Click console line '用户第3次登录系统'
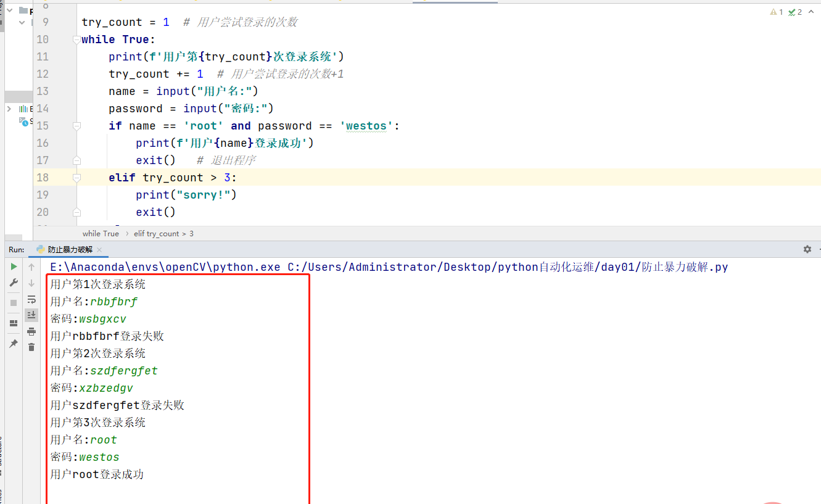 pyautogui.click(x=97, y=423)
